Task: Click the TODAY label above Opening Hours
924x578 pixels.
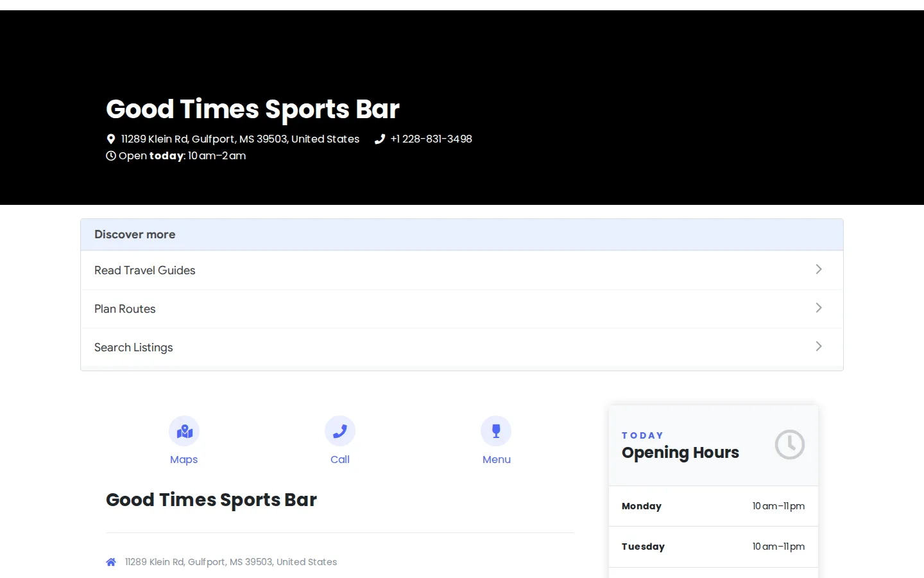Action: [x=642, y=435]
